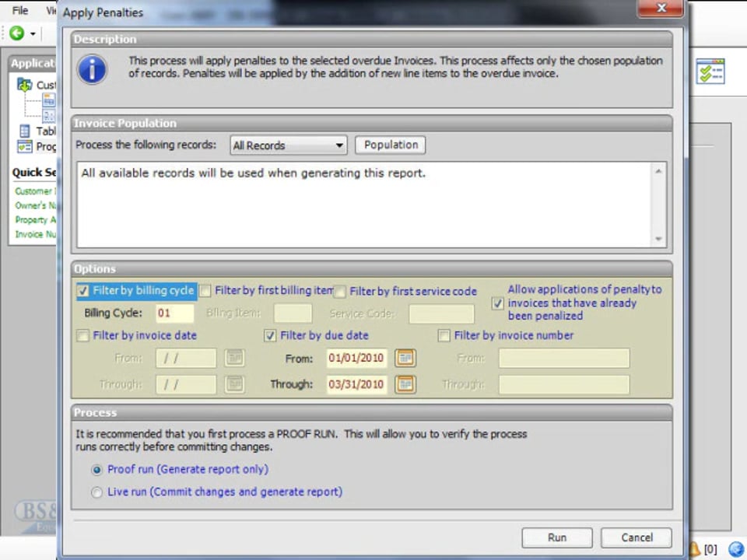The width and height of the screenshot is (747, 560).
Task: Select the Tables tree icon
Action: click(x=24, y=131)
